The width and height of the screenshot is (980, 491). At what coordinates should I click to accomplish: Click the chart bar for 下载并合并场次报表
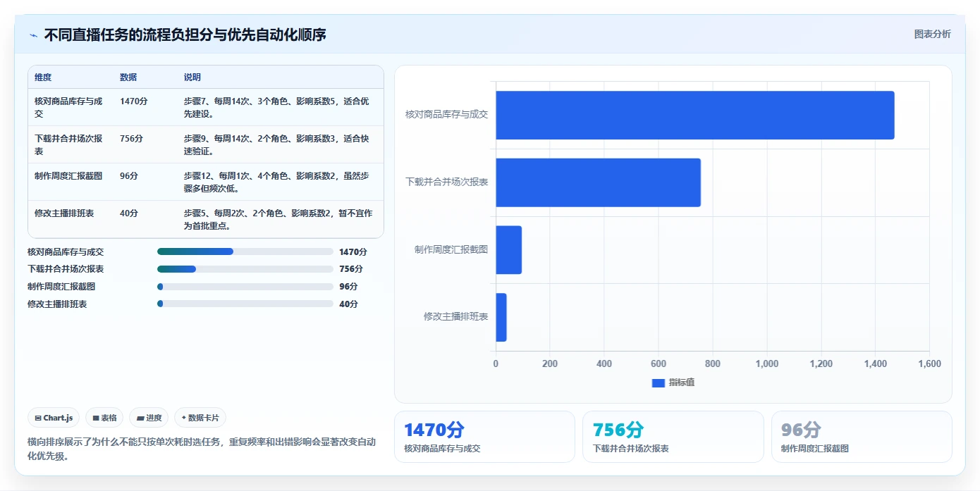pyautogui.click(x=599, y=182)
